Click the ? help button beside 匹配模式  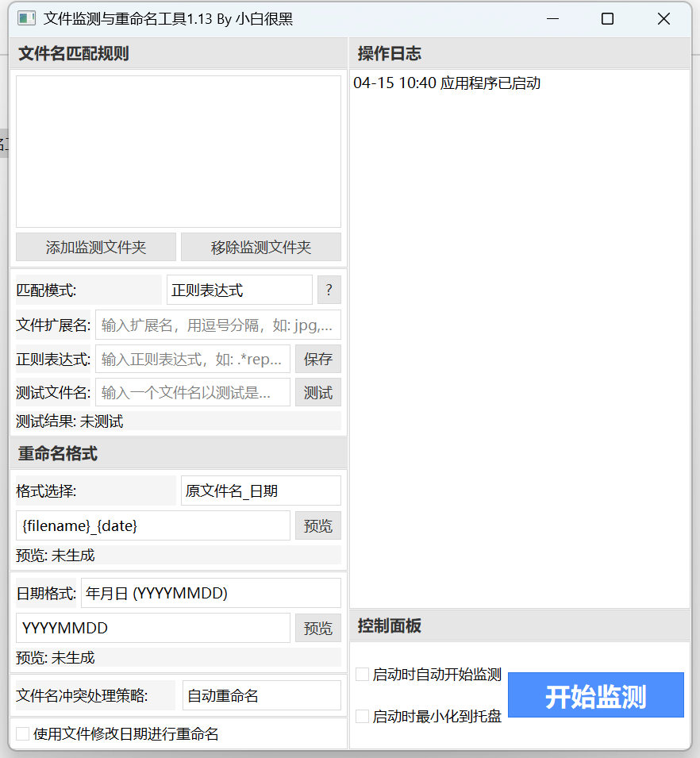pos(329,290)
